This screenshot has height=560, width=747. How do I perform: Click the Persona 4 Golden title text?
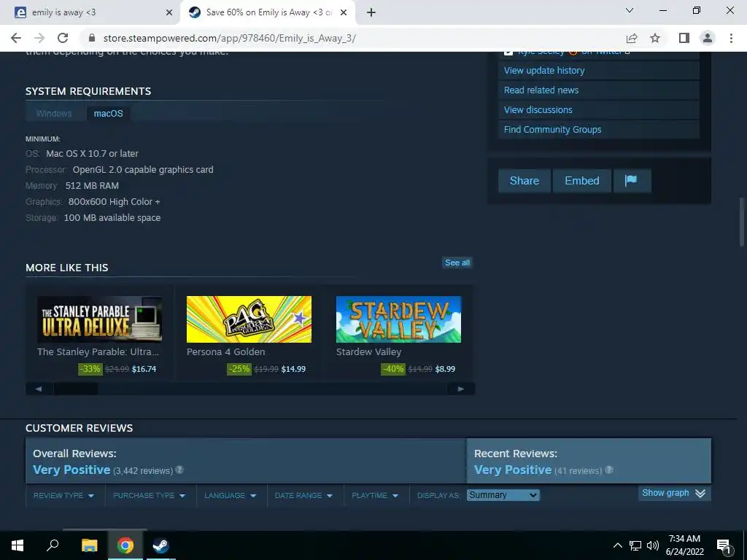pos(226,352)
